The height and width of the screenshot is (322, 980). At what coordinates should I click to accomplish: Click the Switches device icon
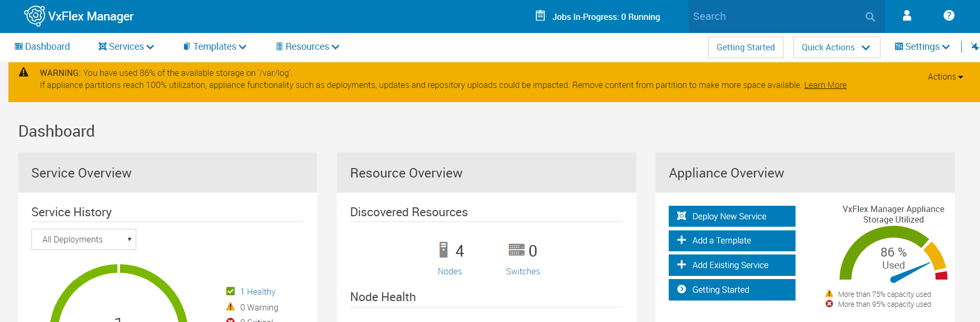[516, 250]
